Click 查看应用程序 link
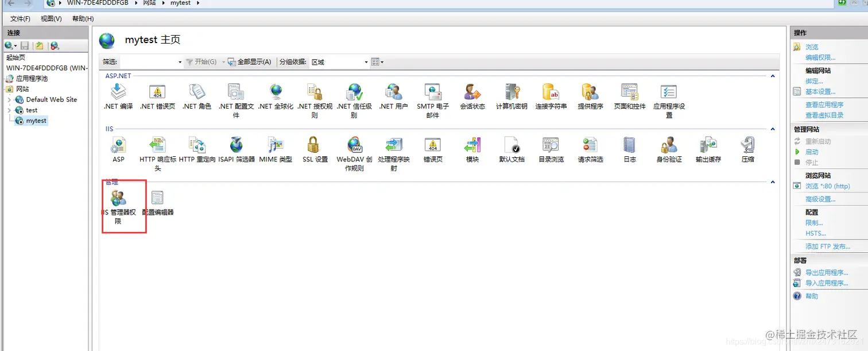868x351 pixels. 824,105
